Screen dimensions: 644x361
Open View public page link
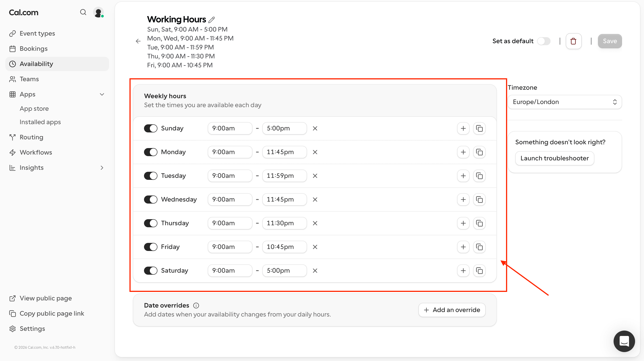(57, 298)
